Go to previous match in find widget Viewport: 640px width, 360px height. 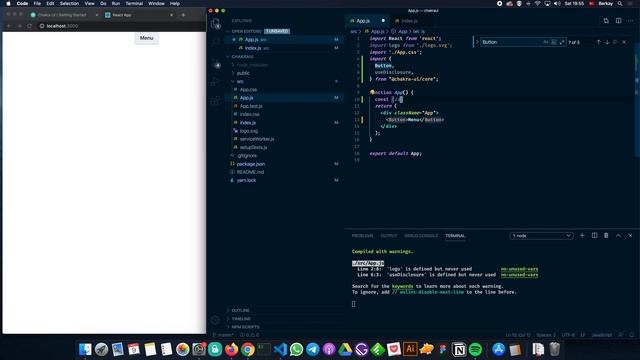coord(599,42)
